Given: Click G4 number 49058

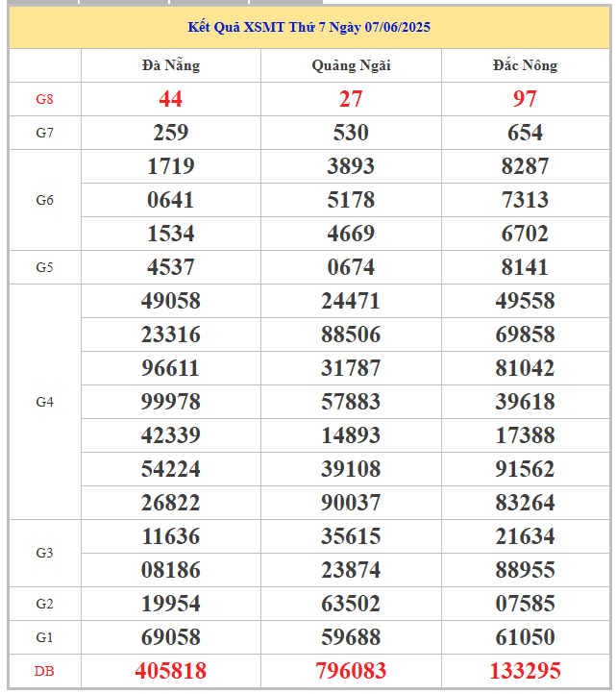Looking at the screenshot, I should pos(171,301).
